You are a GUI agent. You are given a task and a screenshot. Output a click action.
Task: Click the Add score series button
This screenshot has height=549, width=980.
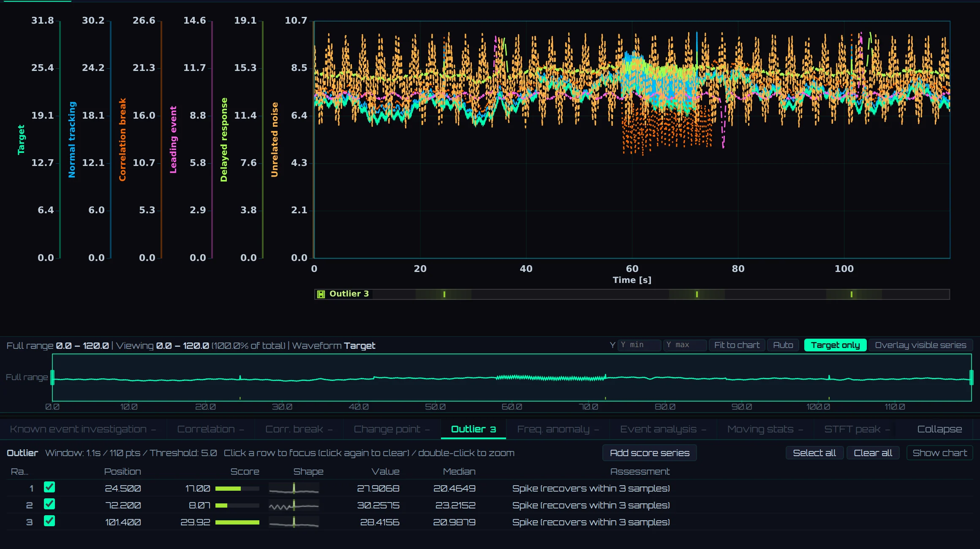pos(650,453)
